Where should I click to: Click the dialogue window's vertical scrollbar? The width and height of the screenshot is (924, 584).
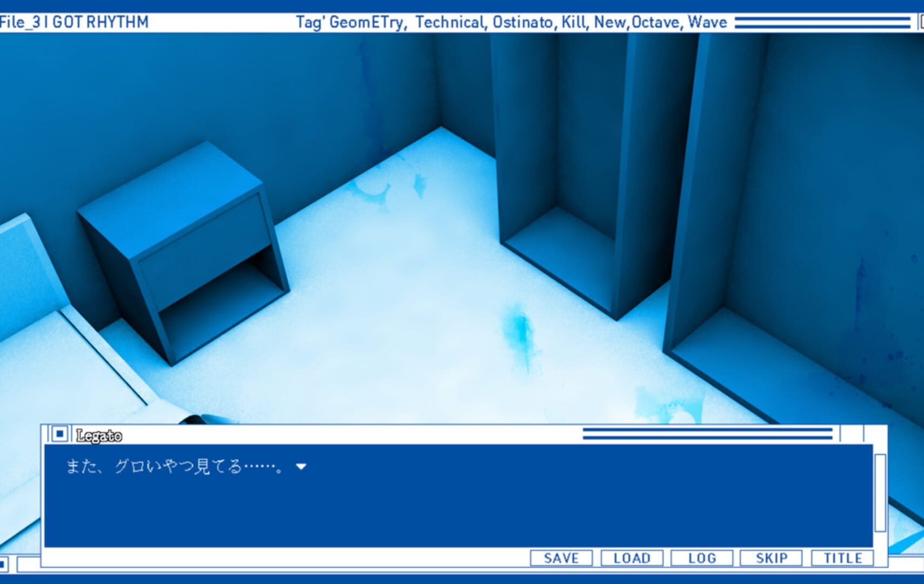[x=880, y=492]
